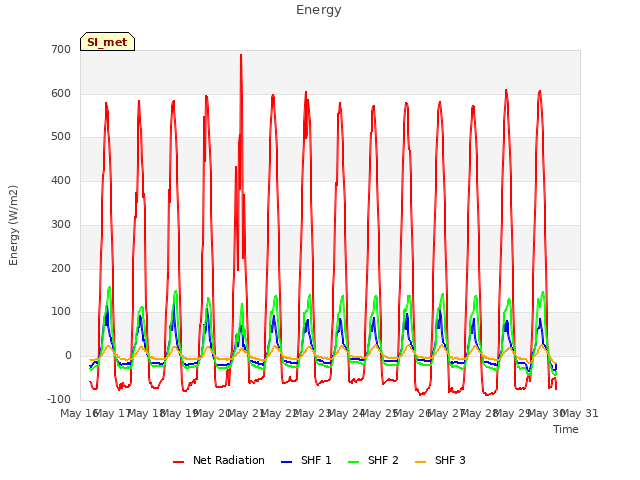Image resolution: width=640 pixels, height=480 pixels.
Task: Click the Energy (W/m2) axis label
Action: click(13, 225)
